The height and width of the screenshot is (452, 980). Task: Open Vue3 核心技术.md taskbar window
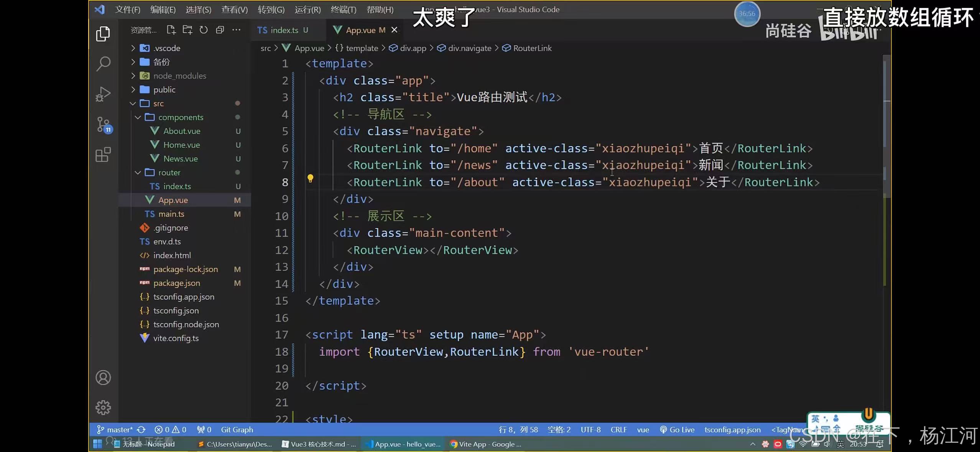click(319, 444)
